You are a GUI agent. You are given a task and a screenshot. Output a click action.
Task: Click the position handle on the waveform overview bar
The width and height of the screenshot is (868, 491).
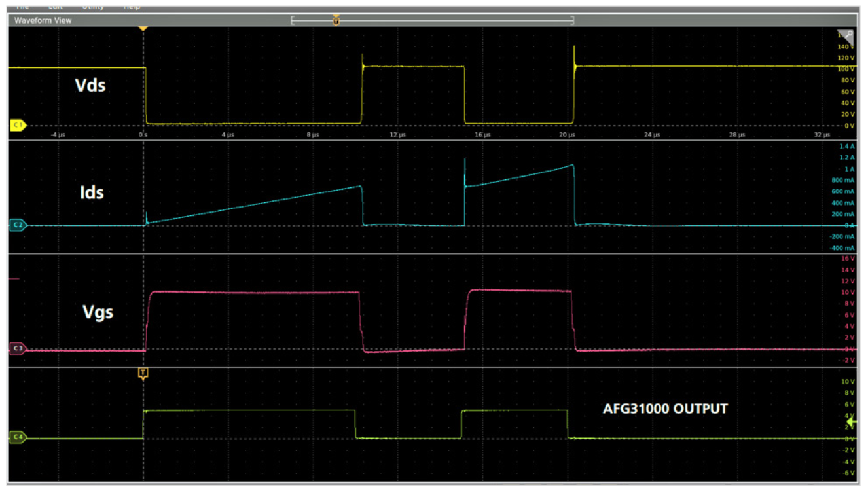[x=336, y=20]
